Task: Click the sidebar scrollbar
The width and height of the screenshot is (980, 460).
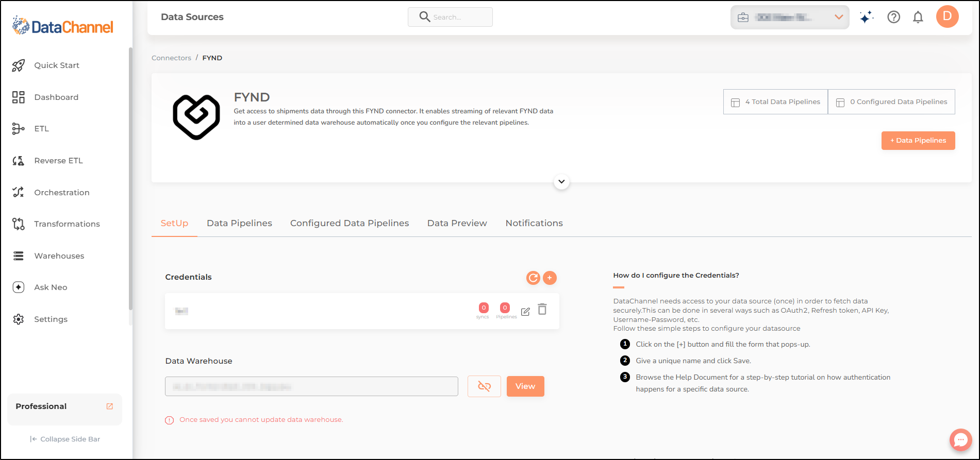Action: [130, 178]
